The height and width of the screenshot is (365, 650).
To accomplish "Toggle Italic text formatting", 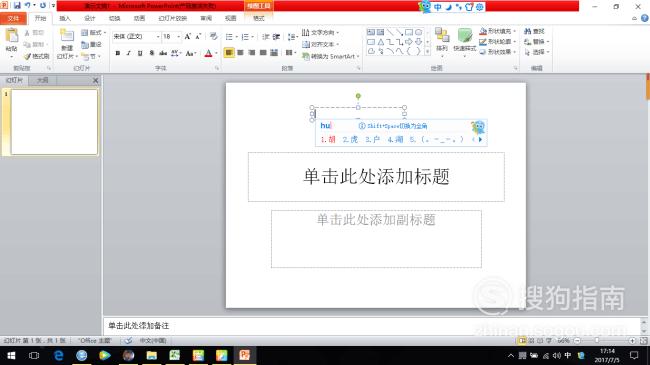I will 129,53.
